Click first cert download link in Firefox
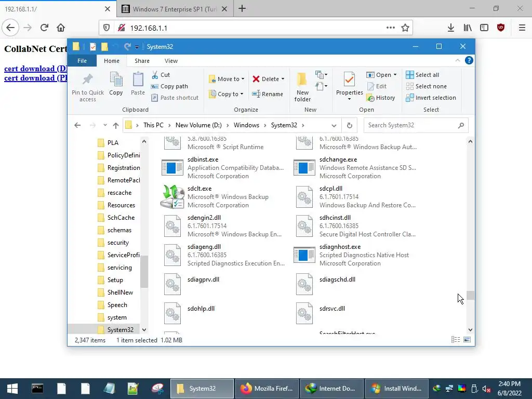 pos(36,69)
